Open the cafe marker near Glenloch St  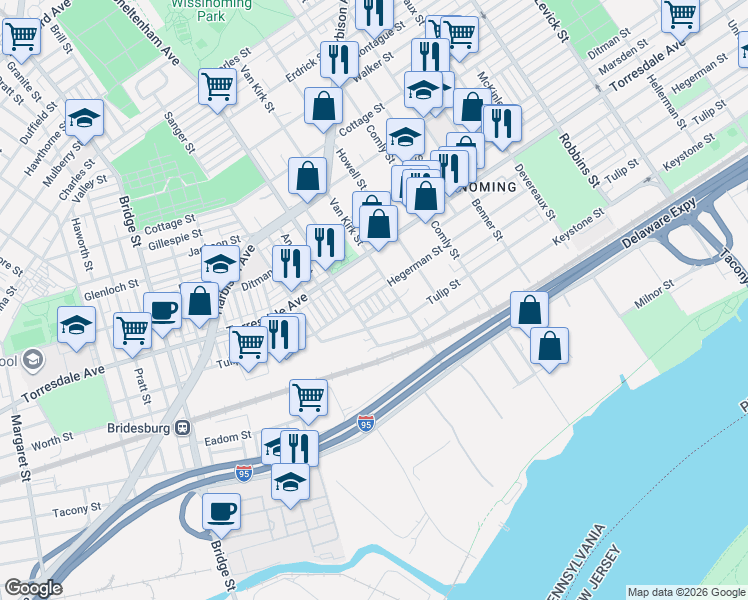(x=163, y=312)
